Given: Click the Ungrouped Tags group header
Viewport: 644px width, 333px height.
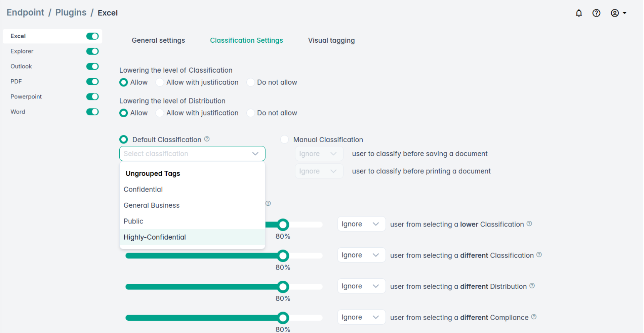Looking at the screenshot, I should coord(153,173).
